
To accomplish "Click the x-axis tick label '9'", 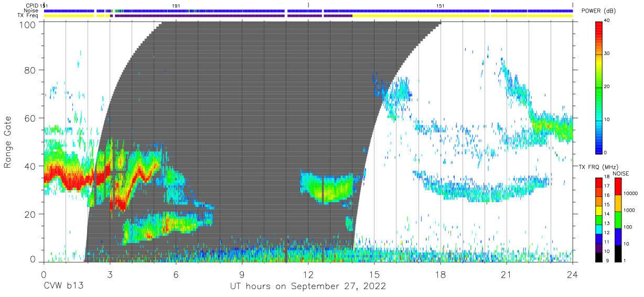I will (242, 274).
